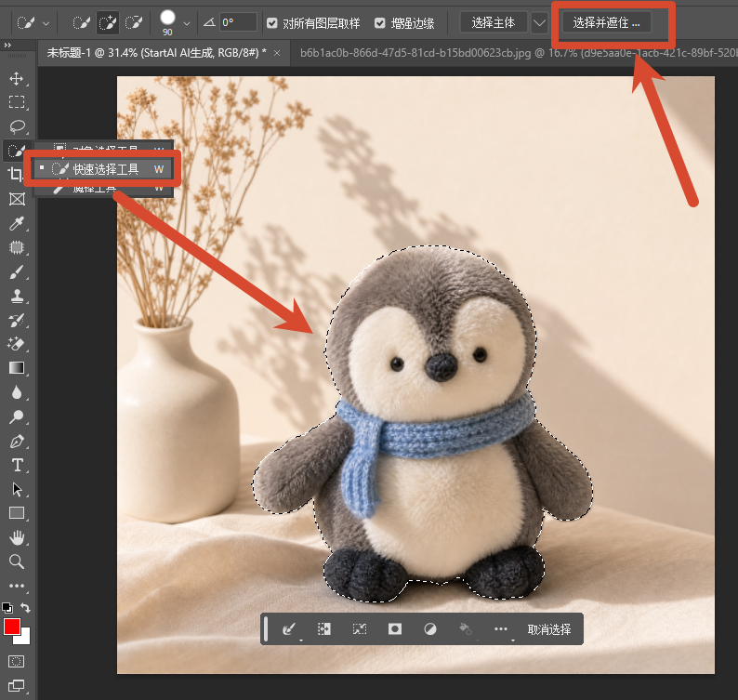Click 取消选择 in contextual bar
The image size is (738, 700).
pos(548,629)
